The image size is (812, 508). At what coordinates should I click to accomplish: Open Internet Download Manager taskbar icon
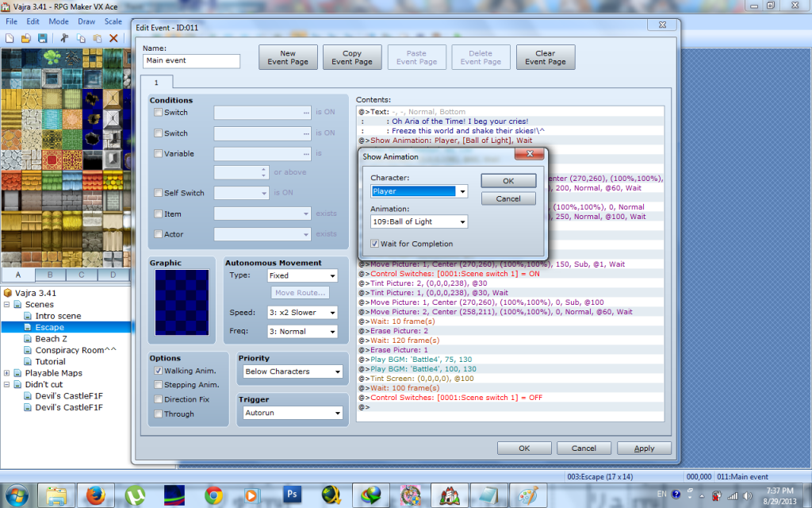pos(371,495)
